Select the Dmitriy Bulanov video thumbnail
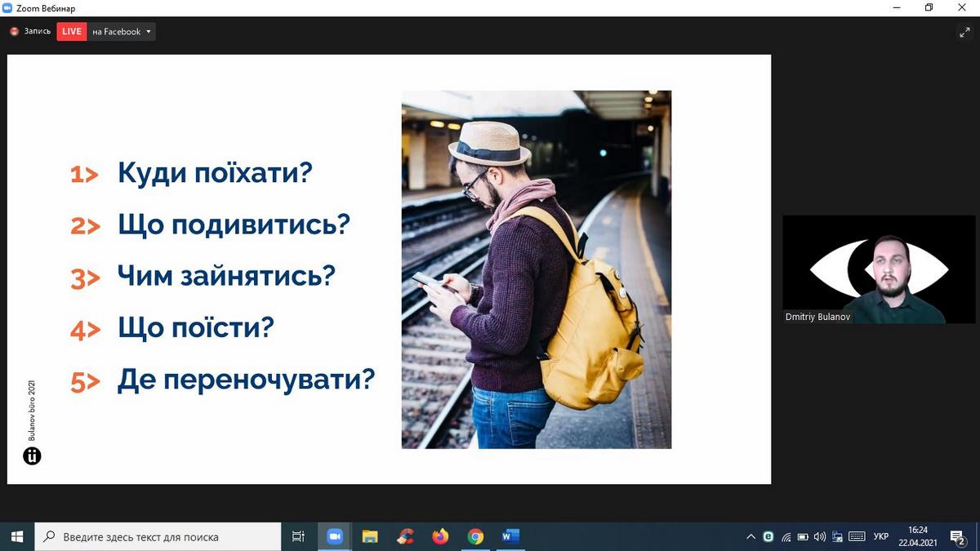The image size is (980, 551). pos(878,269)
